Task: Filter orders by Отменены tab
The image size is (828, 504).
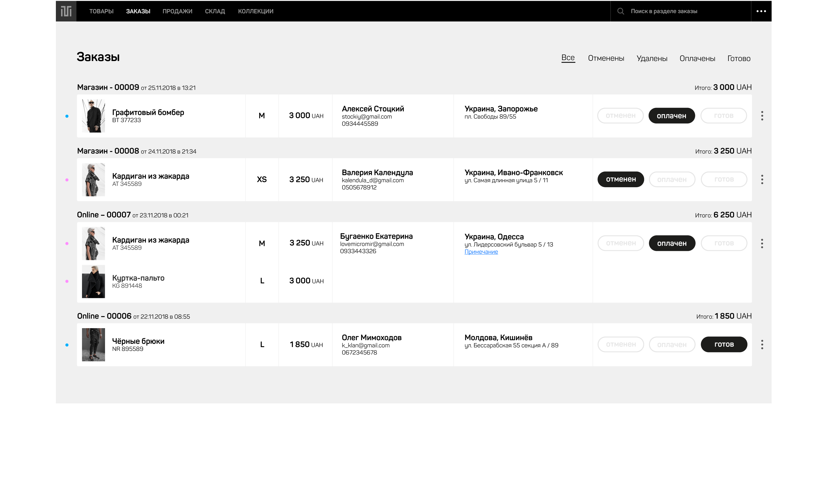Action: (606, 58)
